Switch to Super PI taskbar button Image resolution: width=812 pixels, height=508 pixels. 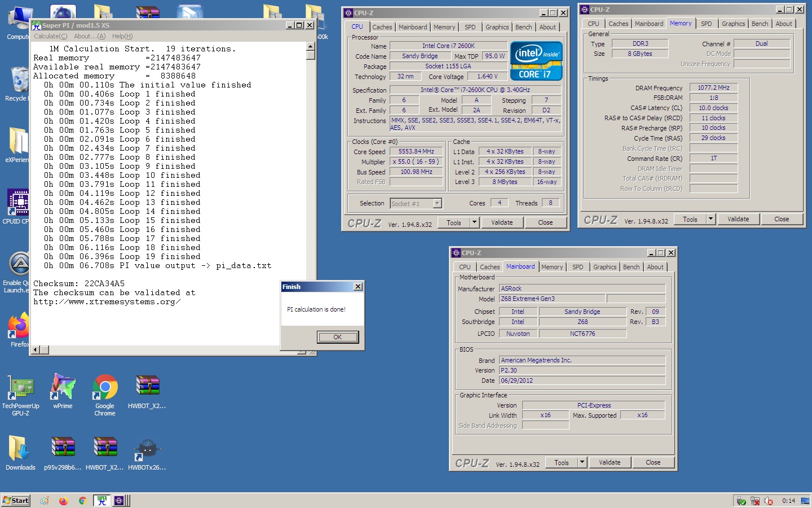click(102, 501)
